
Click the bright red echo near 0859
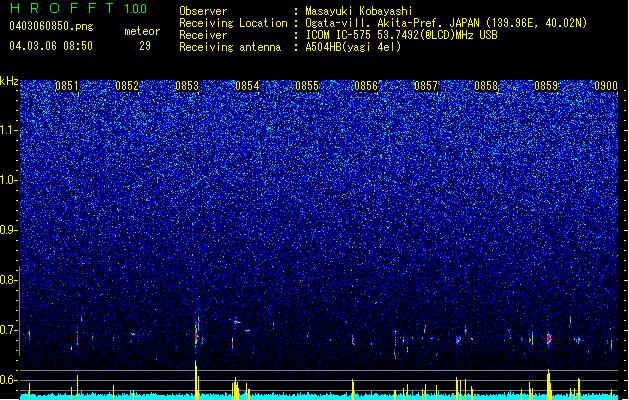549,338
